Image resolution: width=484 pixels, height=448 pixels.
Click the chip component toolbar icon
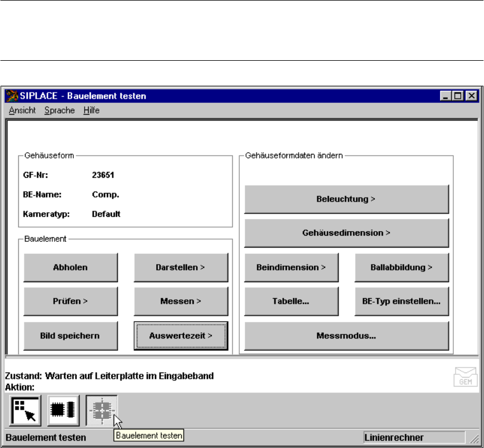pyautogui.click(x=63, y=410)
